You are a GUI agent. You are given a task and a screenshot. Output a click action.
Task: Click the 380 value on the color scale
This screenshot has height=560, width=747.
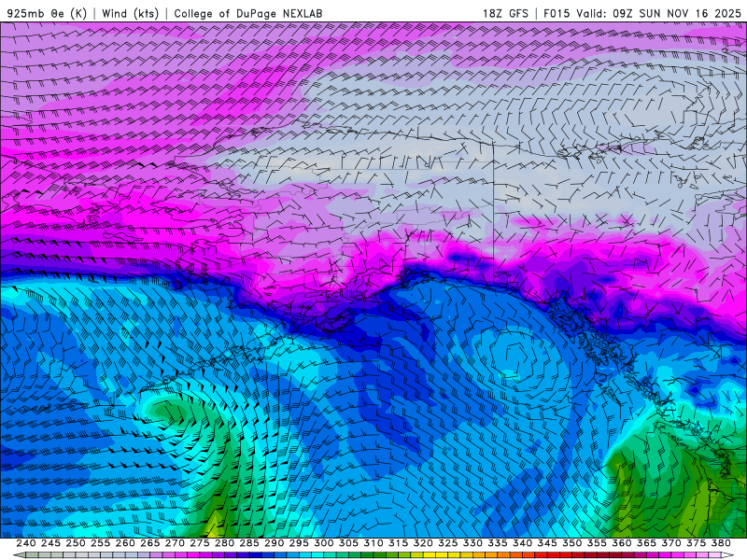pyautogui.click(x=721, y=543)
